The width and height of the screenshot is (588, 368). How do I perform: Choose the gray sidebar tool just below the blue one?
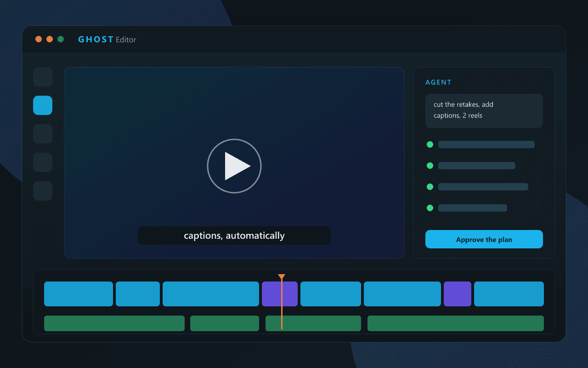tap(43, 134)
